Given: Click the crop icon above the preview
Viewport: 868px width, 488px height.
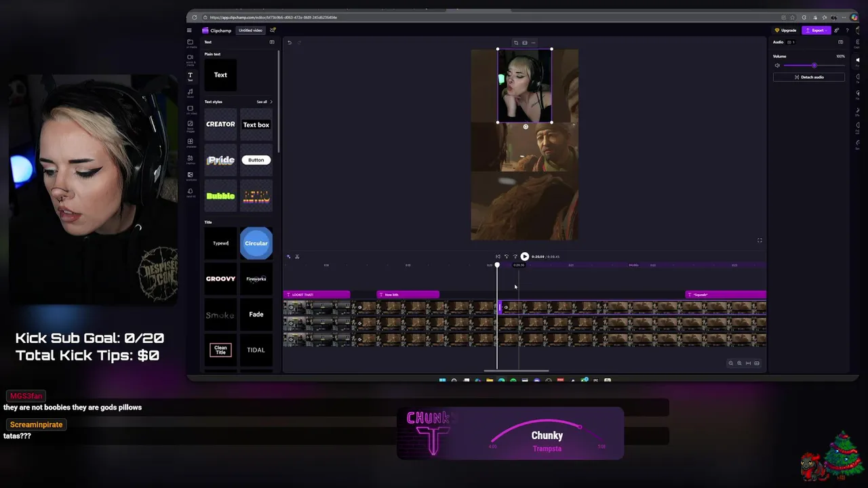Looking at the screenshot, I should 516,43.
